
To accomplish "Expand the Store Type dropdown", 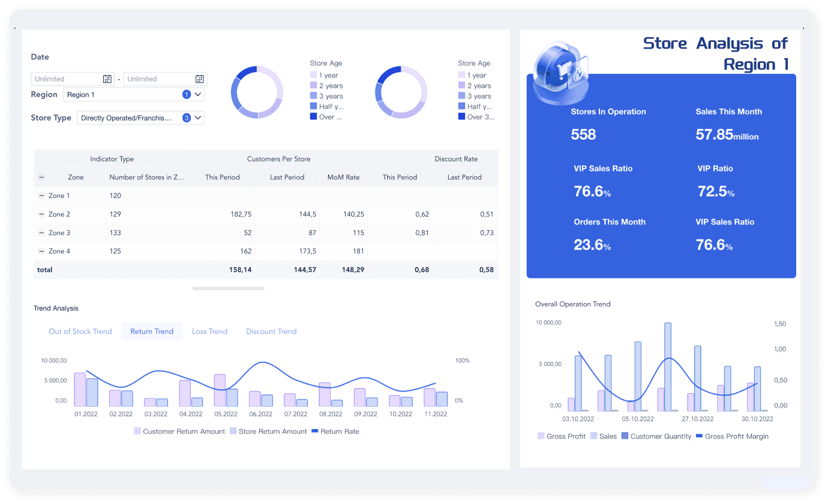I will (198, 118).
